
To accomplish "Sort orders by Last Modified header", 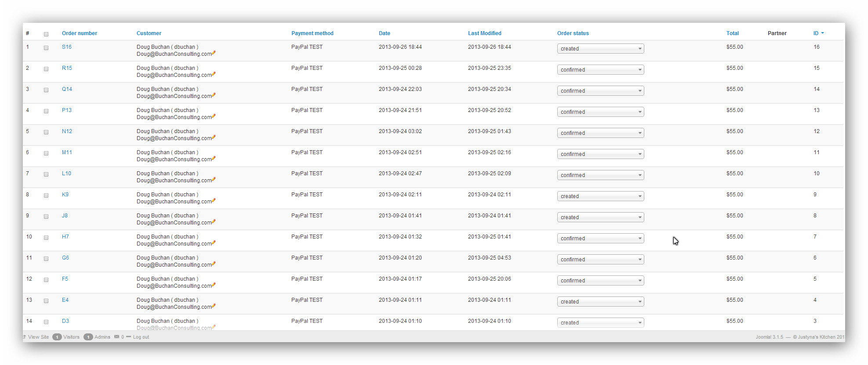I will coord(485,33).
